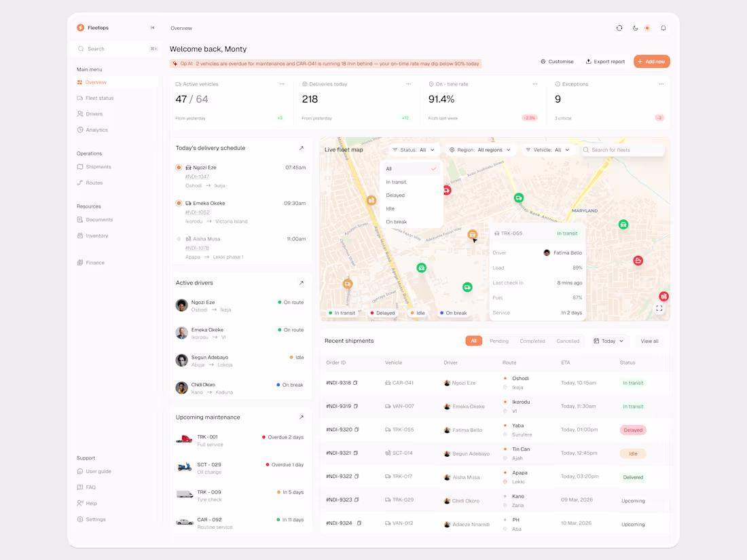
Task: Click fullscreen icon on fleet map
Action: click(659, 309)
